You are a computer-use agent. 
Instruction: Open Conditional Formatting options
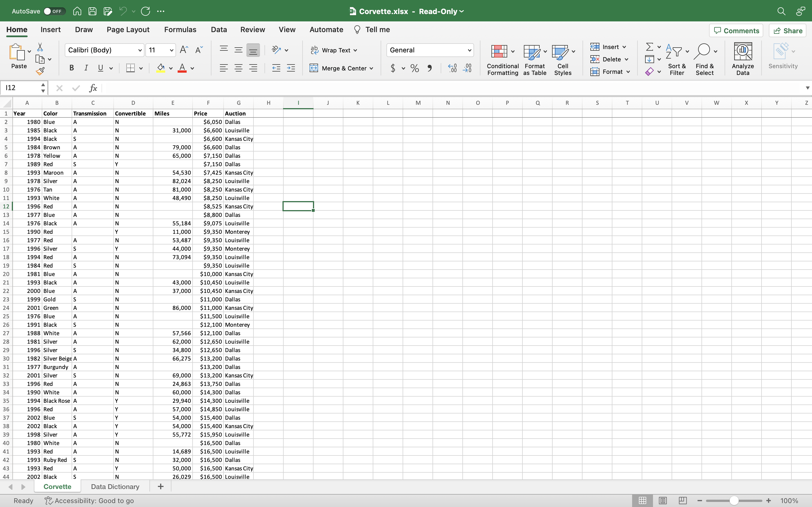pyautogui.click(x=502, y=60)
